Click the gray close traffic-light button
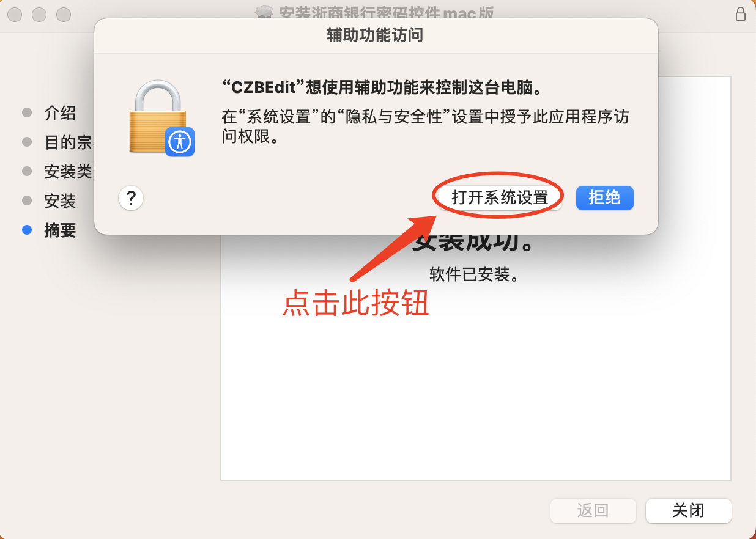The width and height of the screenshot is (756, 539). (15, 13)
